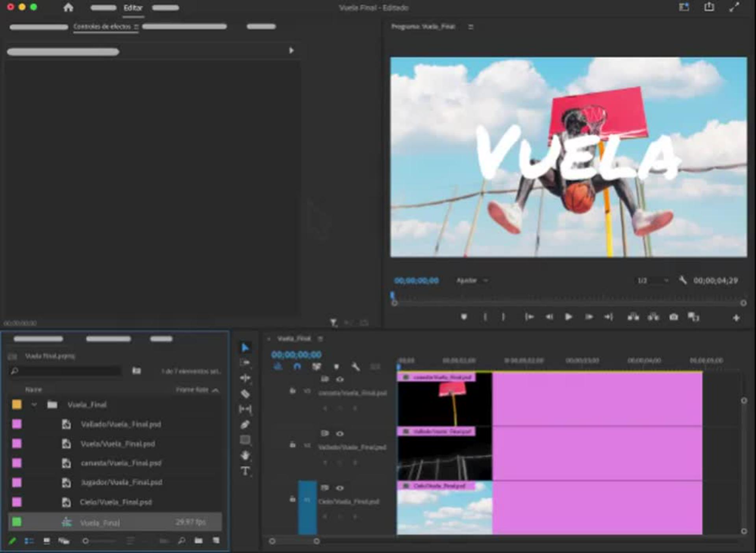Viewport: 756px width, 553px height.
Task: Toggle visibility of the Vallado video track
Action: pos(340,434)
